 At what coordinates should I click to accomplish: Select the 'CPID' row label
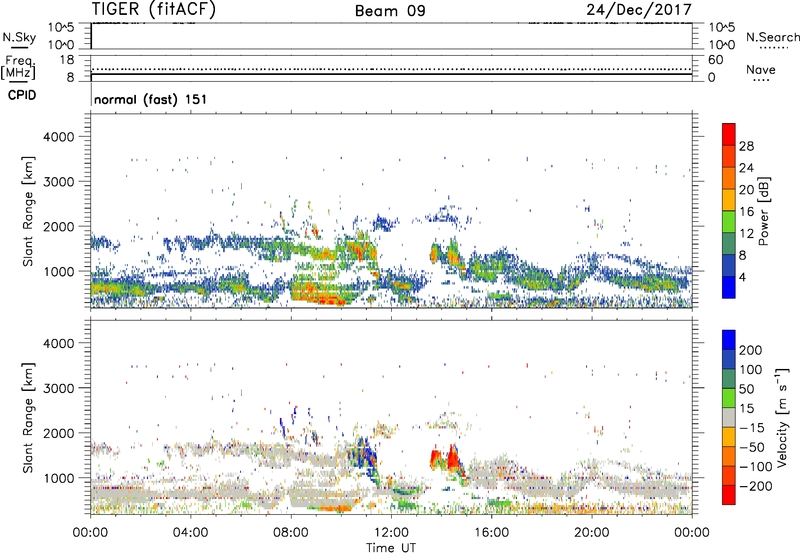point(22,95)
